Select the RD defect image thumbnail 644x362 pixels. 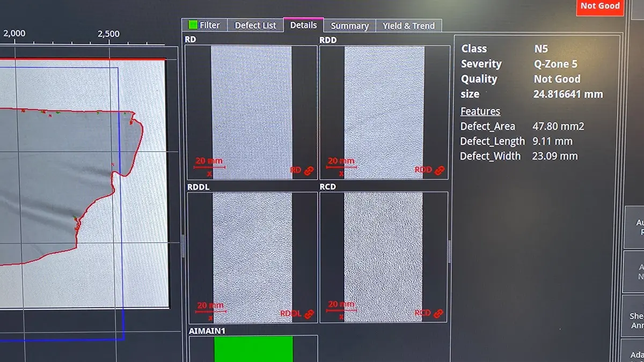[x=251, y=112]
